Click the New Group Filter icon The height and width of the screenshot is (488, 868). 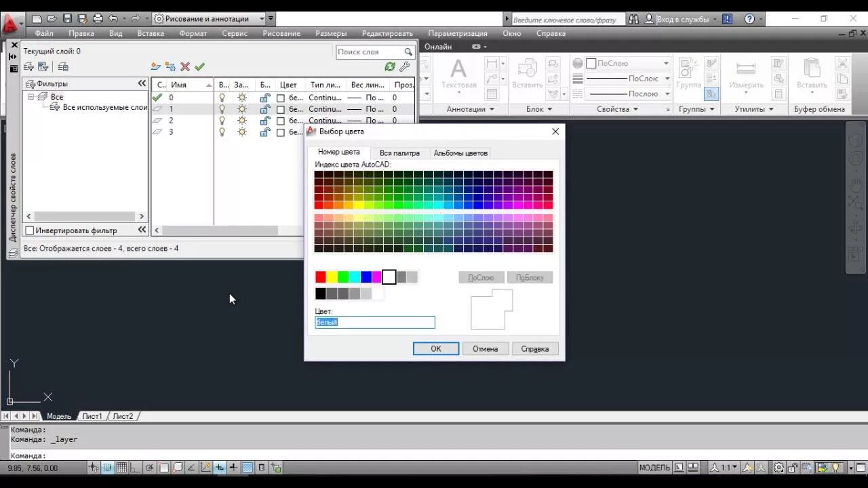click(x=43, y=66)
